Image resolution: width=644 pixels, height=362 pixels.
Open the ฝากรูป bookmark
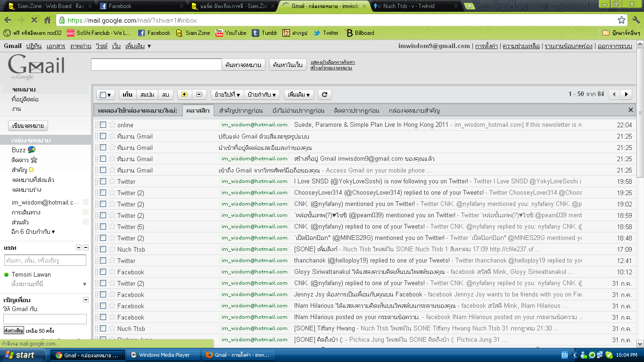coord(296,33)
